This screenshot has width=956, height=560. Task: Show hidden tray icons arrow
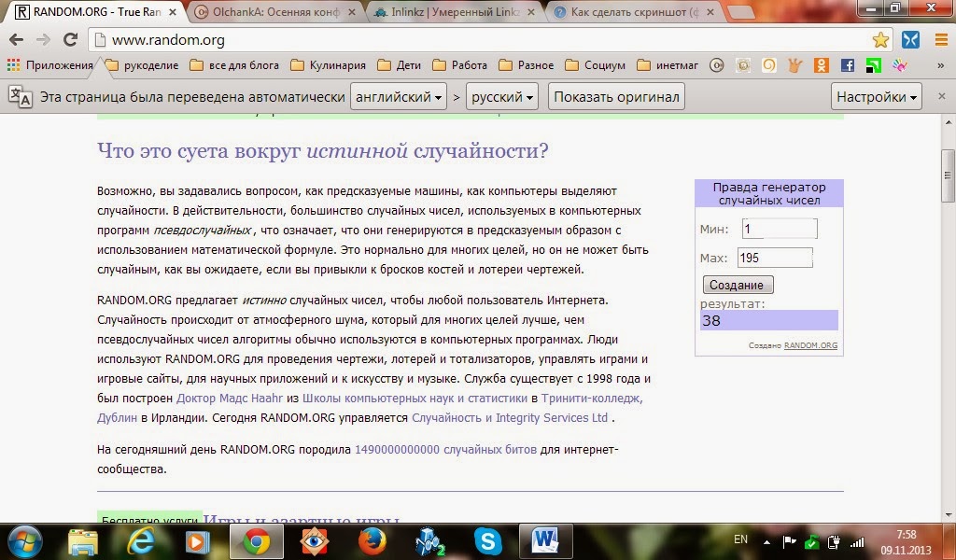point(766,541)
